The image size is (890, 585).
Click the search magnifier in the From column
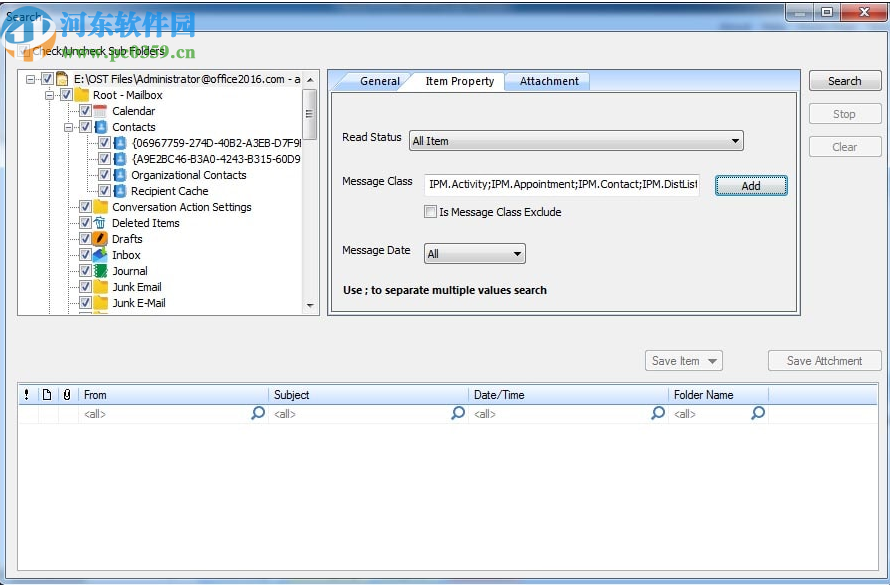[258, 413]
